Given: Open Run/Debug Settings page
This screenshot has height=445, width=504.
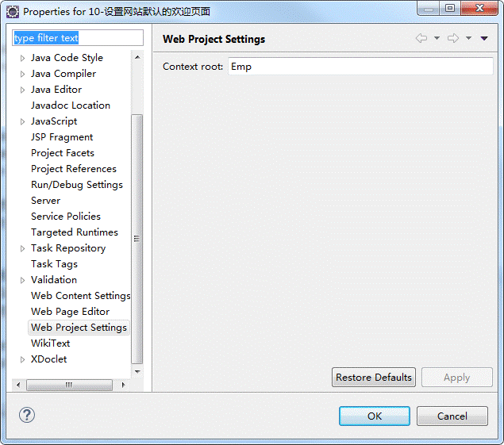Looking at the screenshot, I should (77, 185).
